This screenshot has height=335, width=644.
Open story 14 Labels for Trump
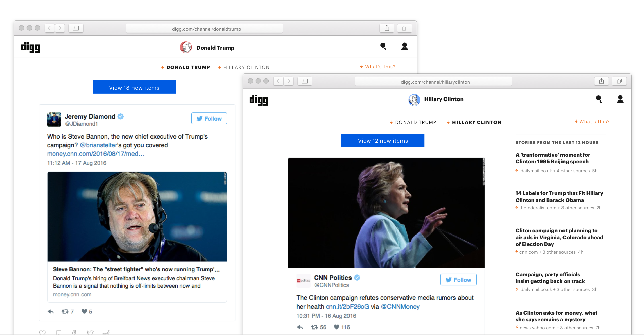click(x=559, y=197)
